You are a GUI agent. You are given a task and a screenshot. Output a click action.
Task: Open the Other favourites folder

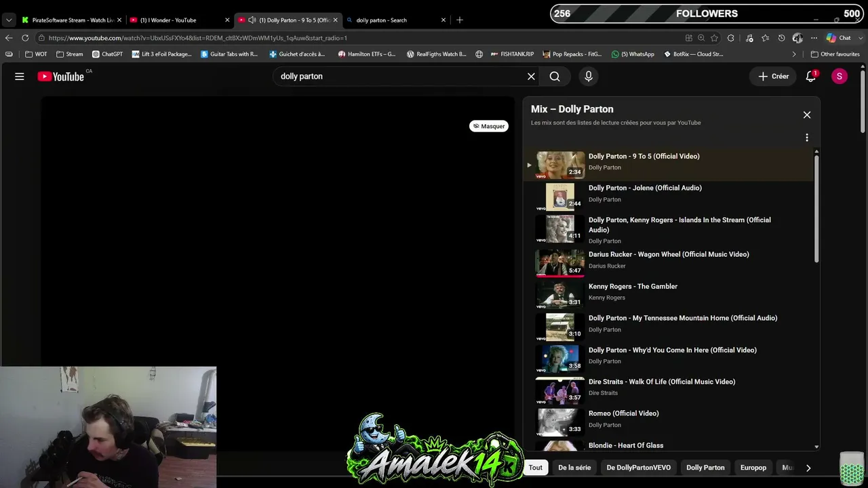tap(835, 54)
